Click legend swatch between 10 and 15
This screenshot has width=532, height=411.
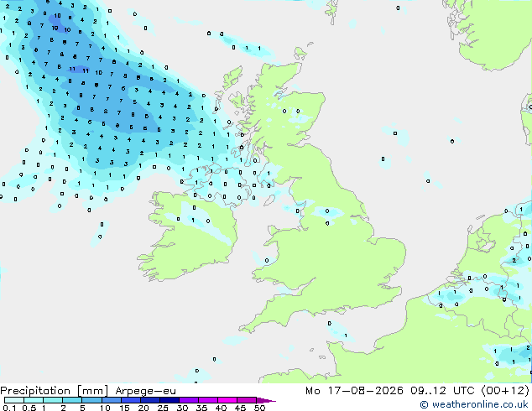pos(111,400)
